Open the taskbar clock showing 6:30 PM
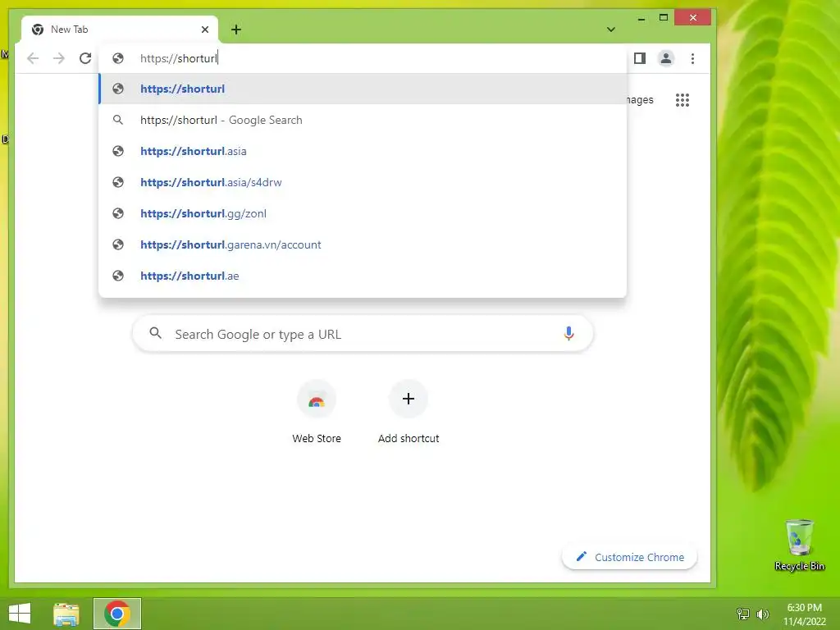The width and height of the screenshot is (840, 630). 804,614
